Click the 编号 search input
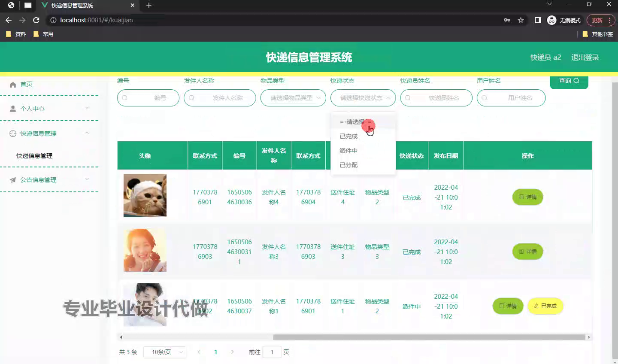 pyautogui.click(x=148, y=98)
